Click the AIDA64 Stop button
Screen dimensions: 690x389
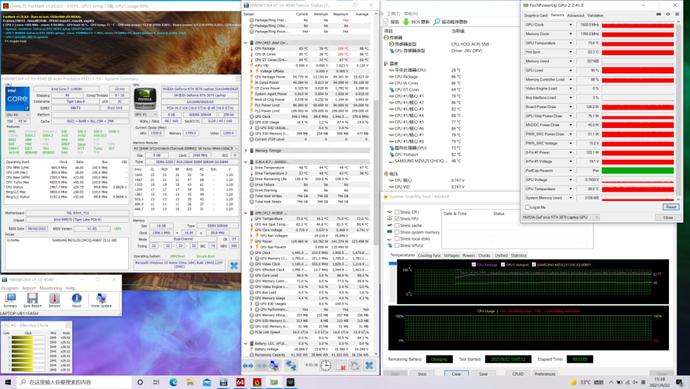422,374
